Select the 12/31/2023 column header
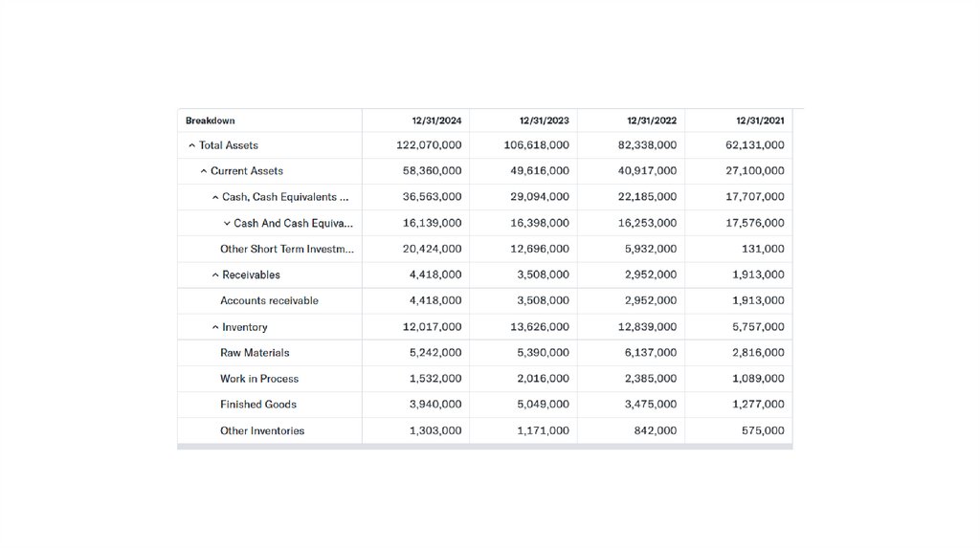 pos(544,121)
